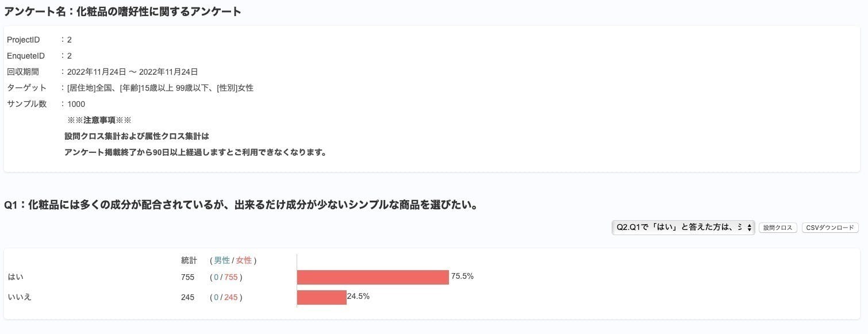Select the 75.5% bar for はい

point(372,277)
